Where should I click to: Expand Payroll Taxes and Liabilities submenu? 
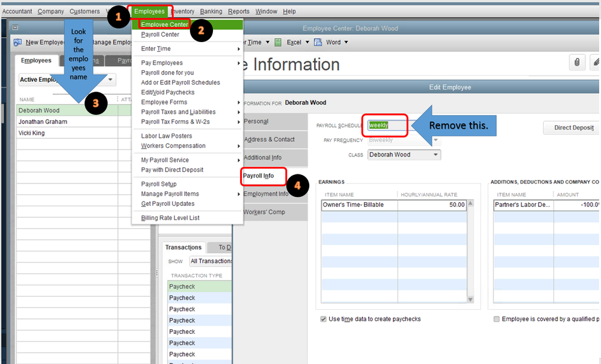tap(238, 112)
